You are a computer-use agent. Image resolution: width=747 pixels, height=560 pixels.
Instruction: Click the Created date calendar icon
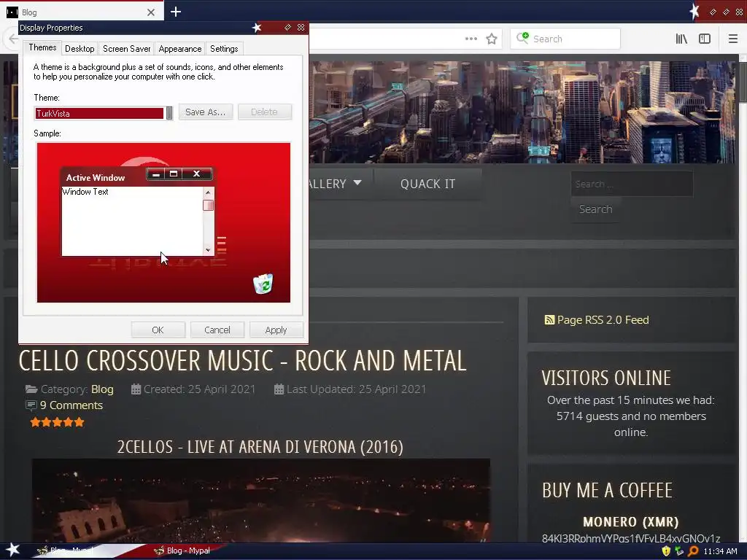[x=136, y=389]
